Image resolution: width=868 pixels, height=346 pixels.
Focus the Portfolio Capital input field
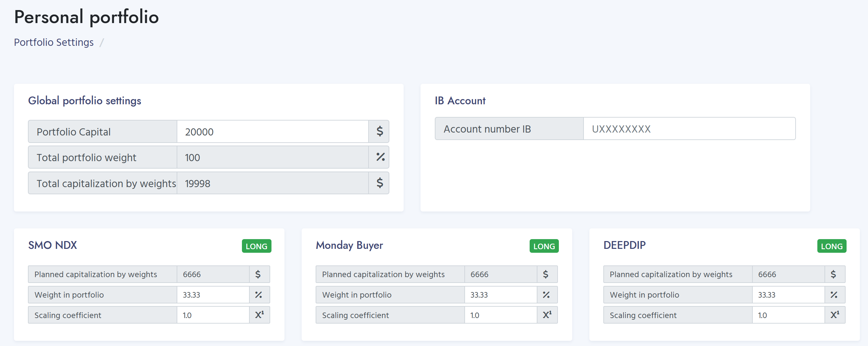tap(272, 132)
